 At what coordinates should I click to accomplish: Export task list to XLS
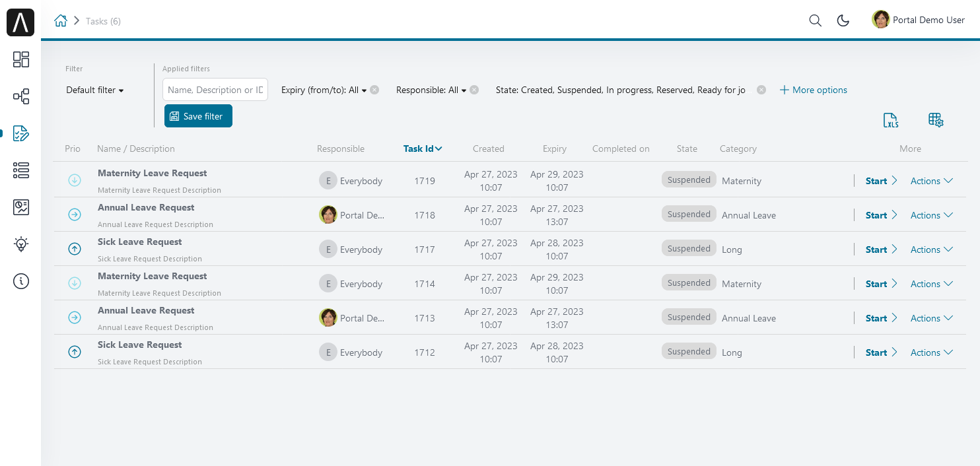point(891,120)
